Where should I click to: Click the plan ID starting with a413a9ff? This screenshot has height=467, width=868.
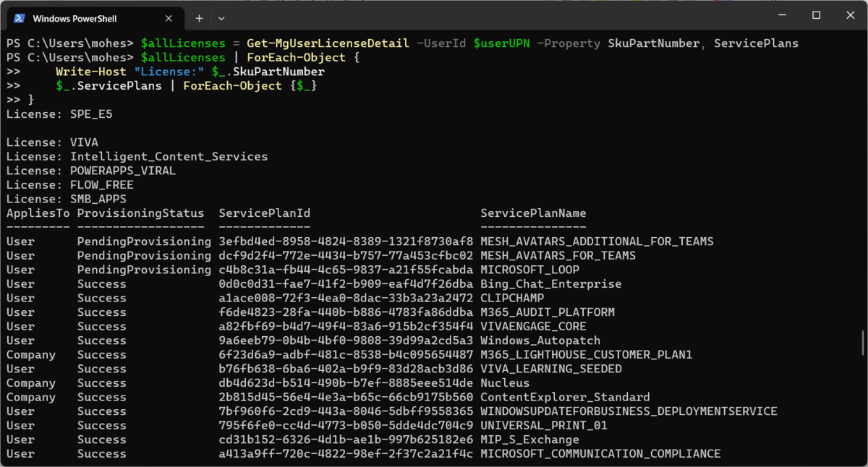coord(346,454)
